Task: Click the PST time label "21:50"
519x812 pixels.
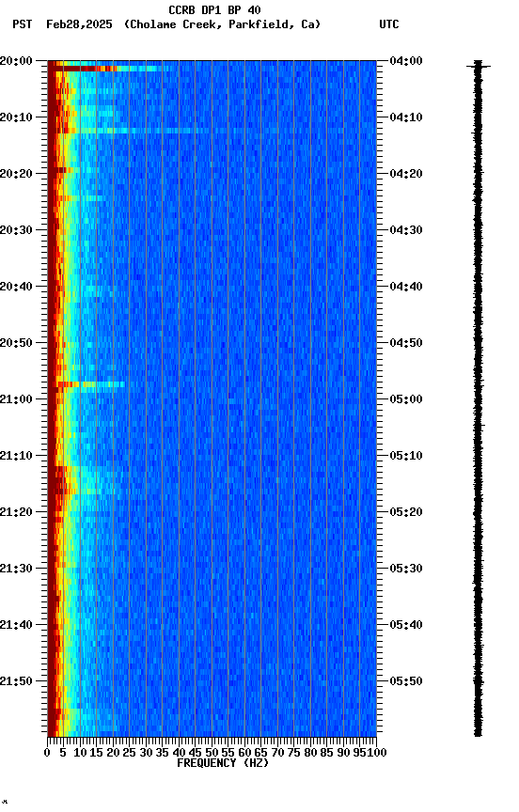Action: click(16, 681)
